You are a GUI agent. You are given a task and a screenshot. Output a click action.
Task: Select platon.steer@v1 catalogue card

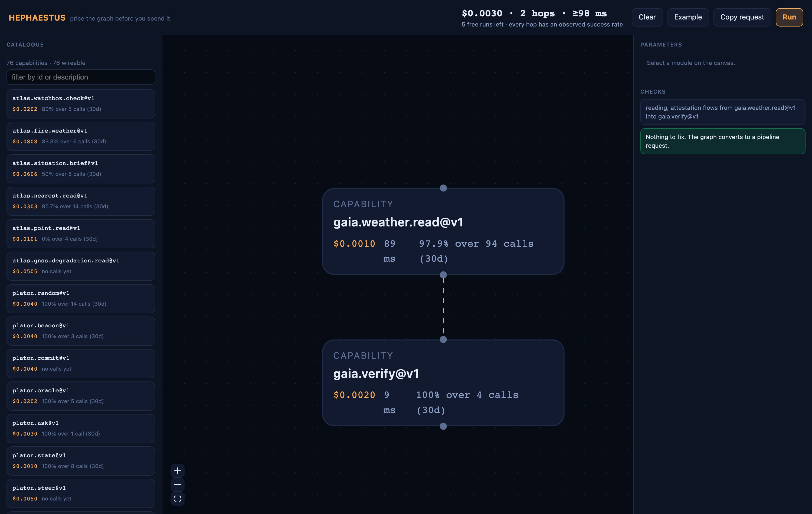tap(81, 493)
